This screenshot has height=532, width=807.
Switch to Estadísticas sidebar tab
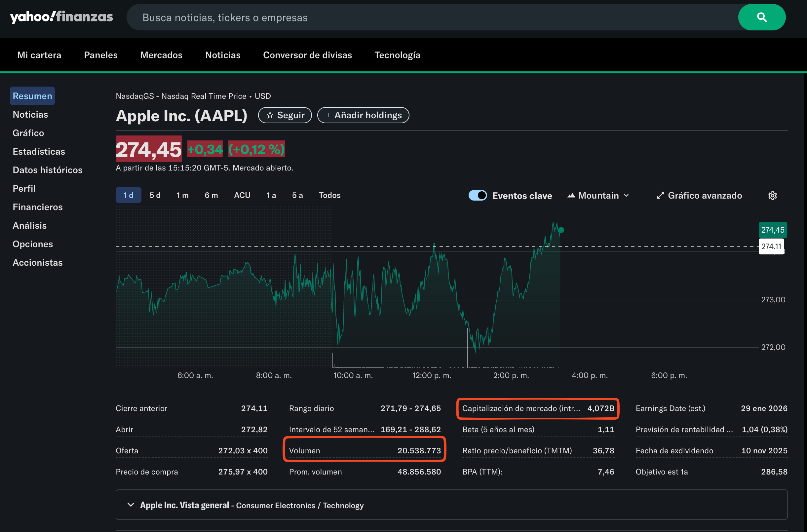pyautogui.click(x=39, y=151)
